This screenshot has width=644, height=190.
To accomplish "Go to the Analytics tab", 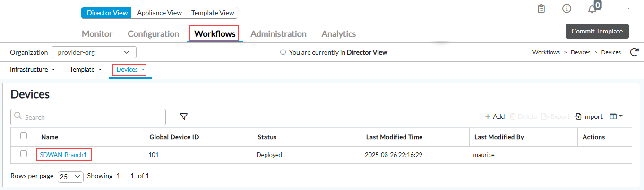I will (x=338, y=34).
